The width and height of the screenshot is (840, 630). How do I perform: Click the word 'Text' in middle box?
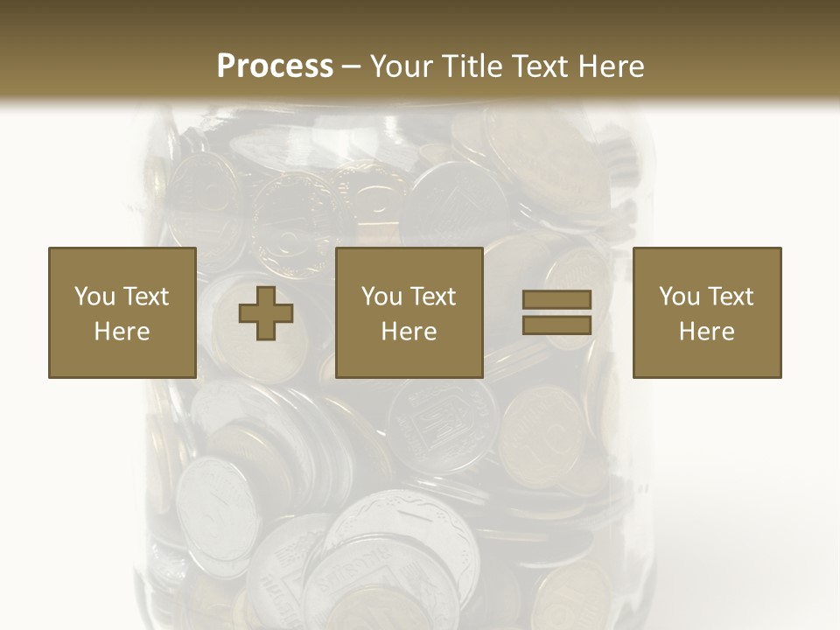tap(435, 296)
